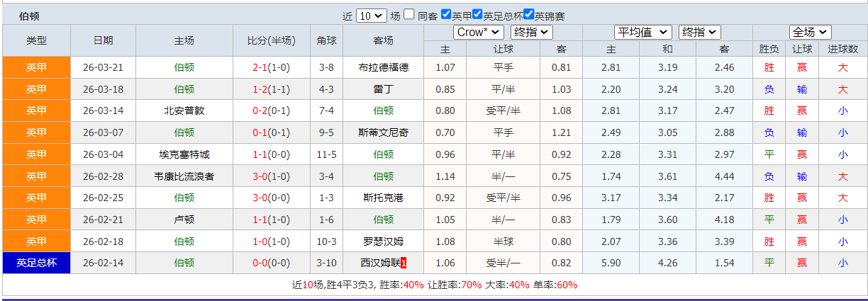Click handicap 受平/半 on the 北安普敦 row
868x301 pixels.
click(503, 110)
